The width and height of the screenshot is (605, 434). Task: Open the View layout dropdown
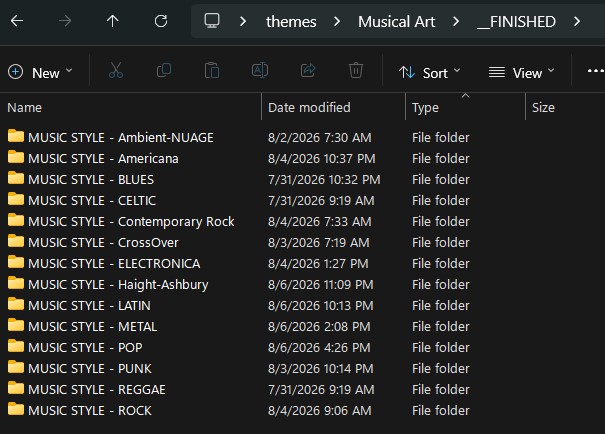coord(521,73)
